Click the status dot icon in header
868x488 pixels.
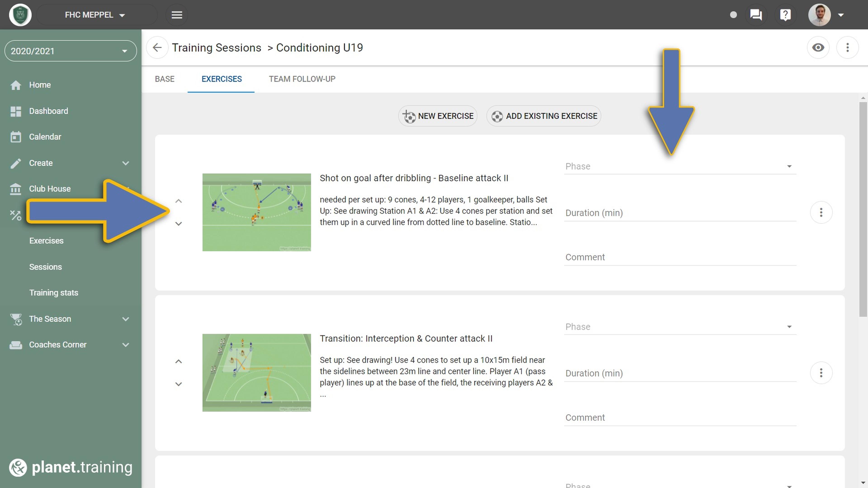[733, 15]
